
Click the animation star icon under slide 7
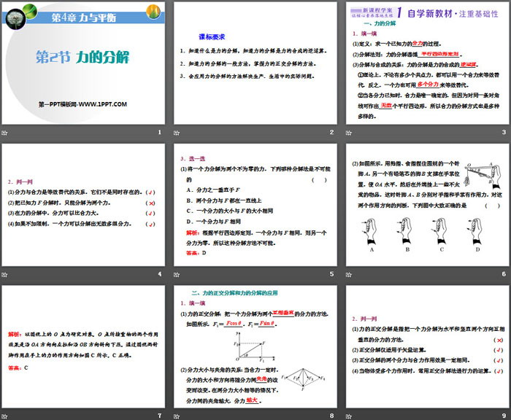(4, 416)
